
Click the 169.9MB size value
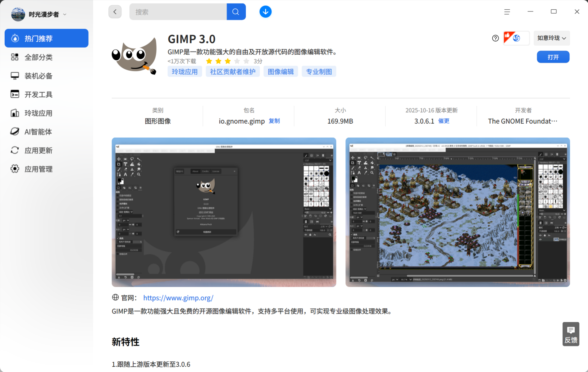[340, 121]
